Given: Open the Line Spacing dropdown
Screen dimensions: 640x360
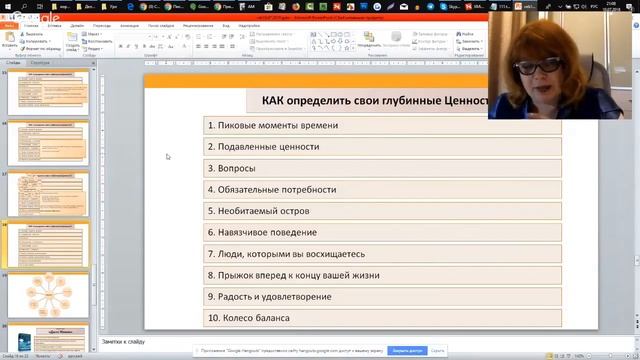Looking at the screenshot, I should 242,37.
